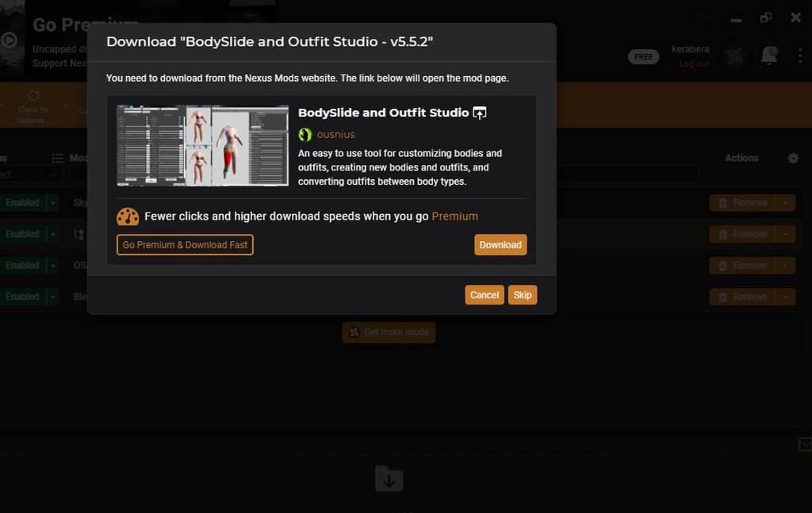Click the Download button in dialog
Viewport: 812px width, 513px height.
pyautogui.click(x=500, y=245)
